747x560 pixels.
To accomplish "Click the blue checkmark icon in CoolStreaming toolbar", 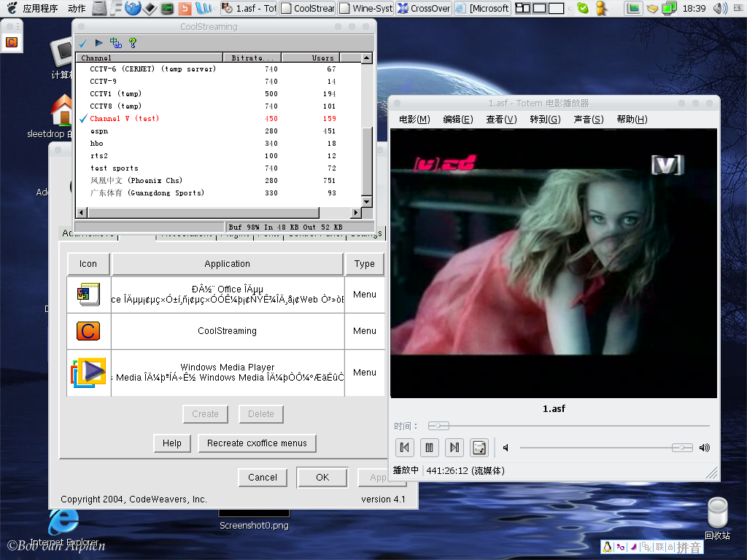I will pyautogui.click(x=82, y=43).
